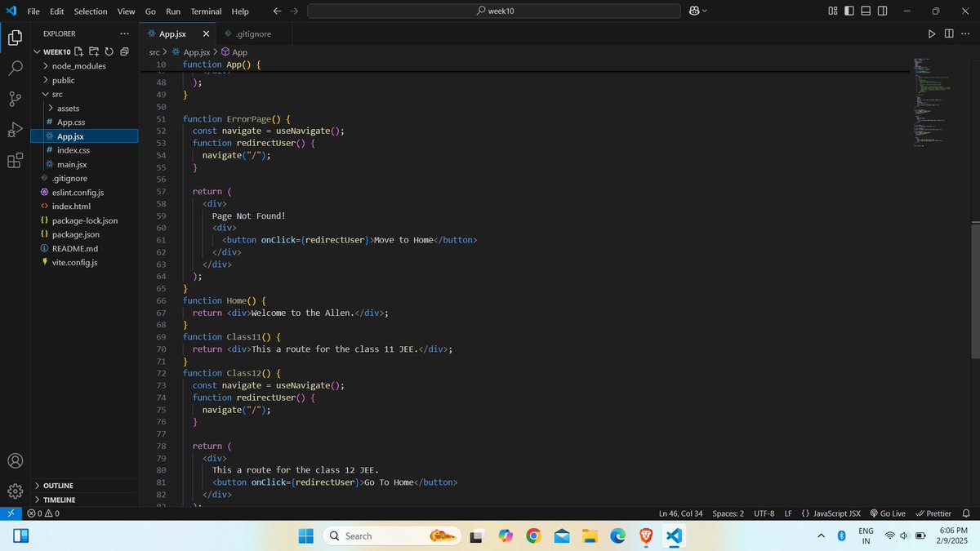Run the code with the play icon
This screenshot has width=980, height=551.
tap(932, 34)
